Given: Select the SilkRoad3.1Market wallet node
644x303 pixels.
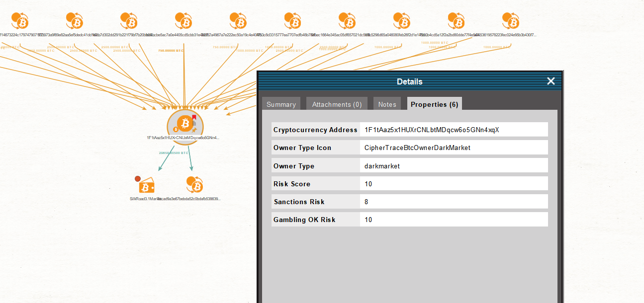Looking at the screenshot, I should (x=146, y=186).
